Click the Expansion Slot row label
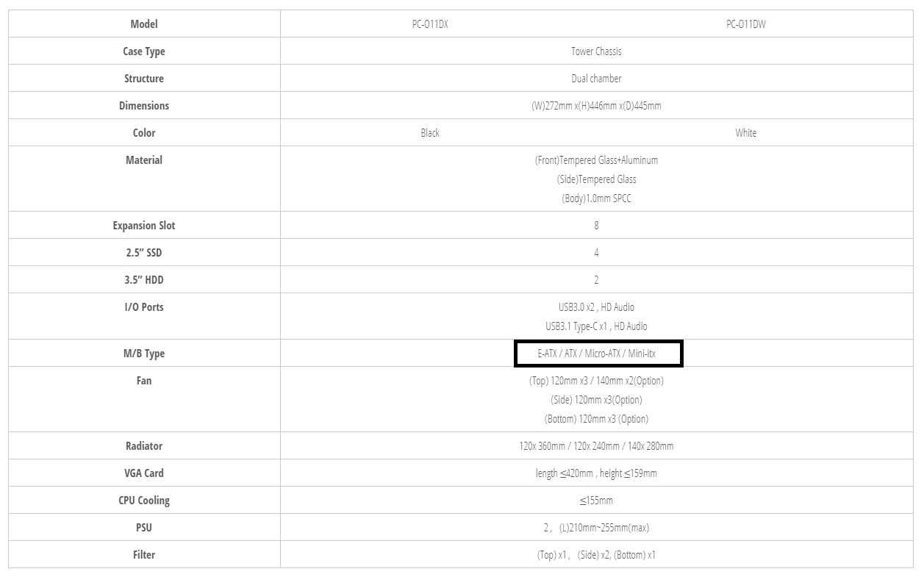Viewport: 924px width, 577px height. [x=144, y=226]
